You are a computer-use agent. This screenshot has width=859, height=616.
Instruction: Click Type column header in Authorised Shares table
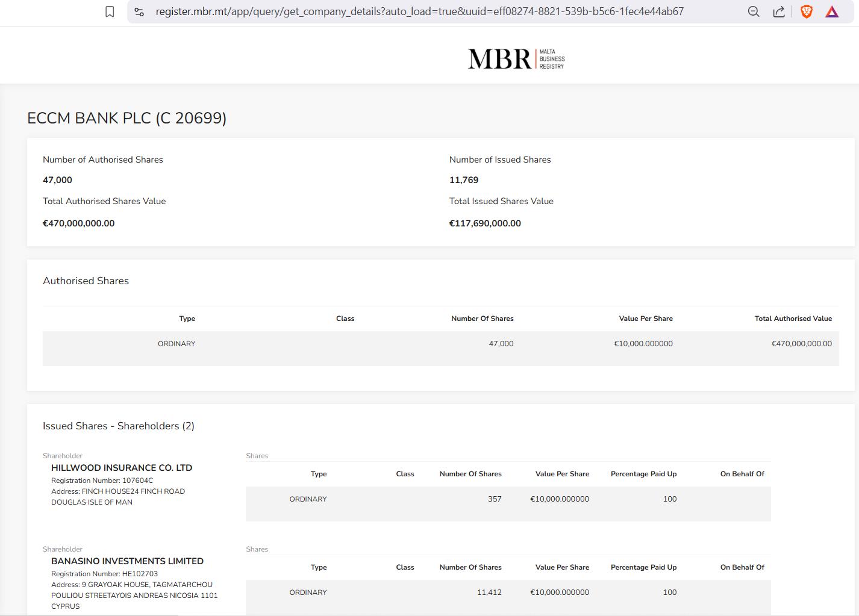coord(187,319)
